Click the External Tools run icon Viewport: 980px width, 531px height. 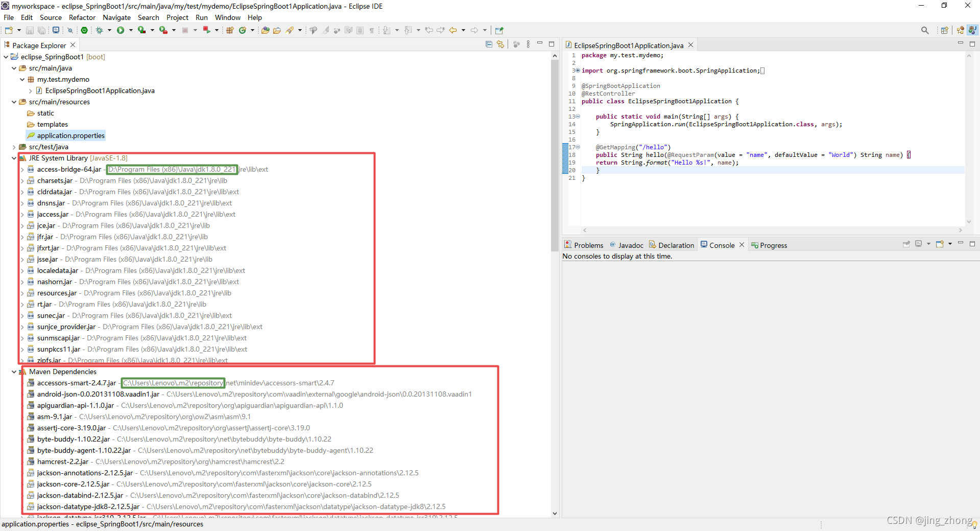pyautogui.click(x=163, y=30)
